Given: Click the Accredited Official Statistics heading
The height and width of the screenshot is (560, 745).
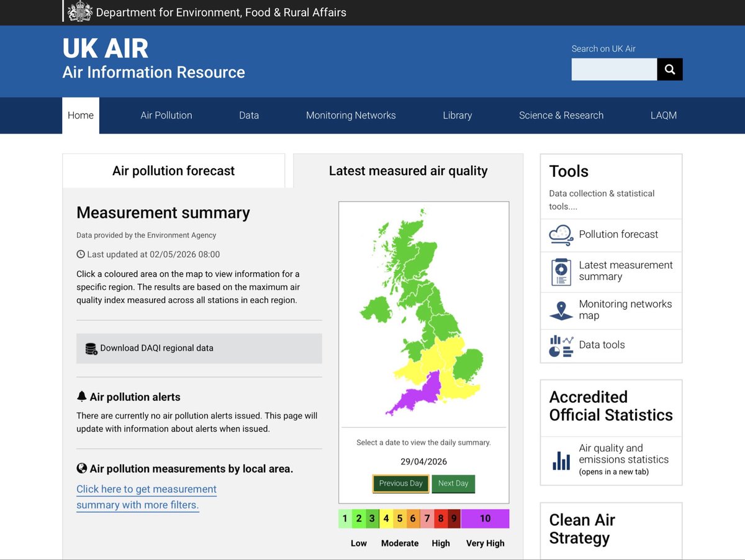Looking at the screenshot, I should pyautogui.click(x=611, y=406).
